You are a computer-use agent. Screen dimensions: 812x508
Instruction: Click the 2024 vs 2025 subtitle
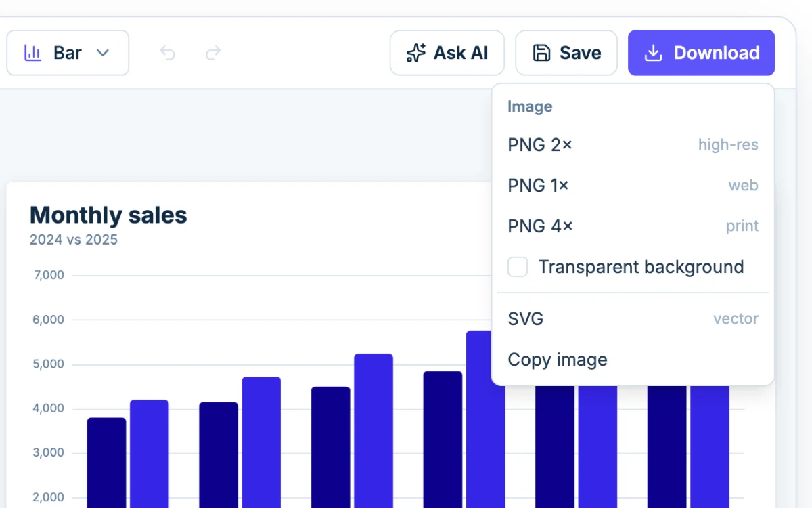[x=74, y=240]
